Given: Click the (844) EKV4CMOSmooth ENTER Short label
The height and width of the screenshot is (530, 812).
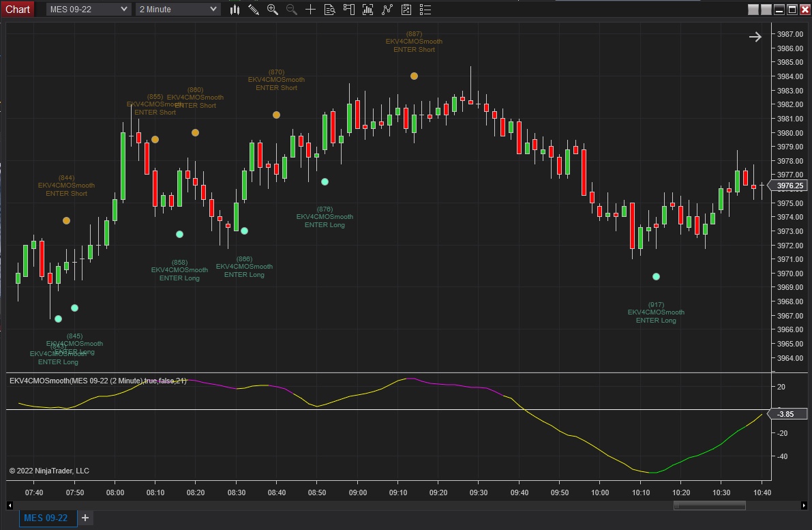Looking at the screenshot, I should (66, 186).
